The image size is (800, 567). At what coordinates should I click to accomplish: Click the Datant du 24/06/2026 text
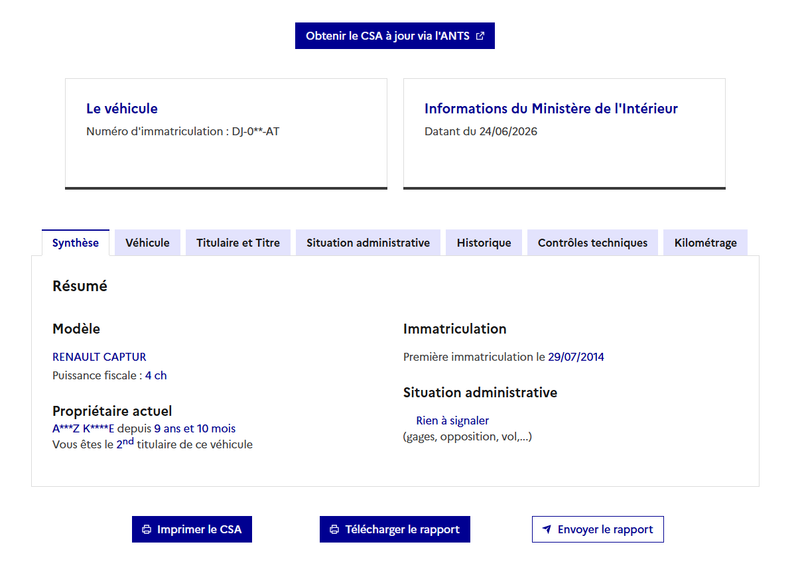[481, 132]
